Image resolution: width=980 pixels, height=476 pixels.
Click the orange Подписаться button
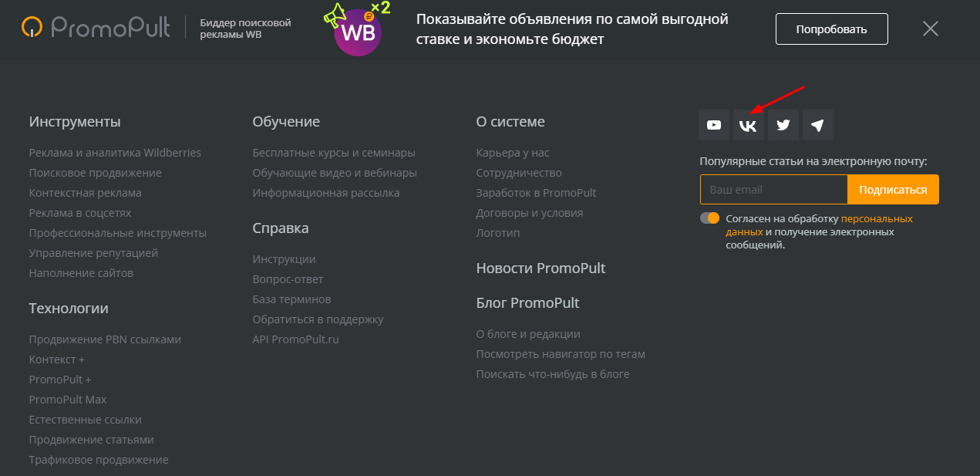(x=893, y=189)
